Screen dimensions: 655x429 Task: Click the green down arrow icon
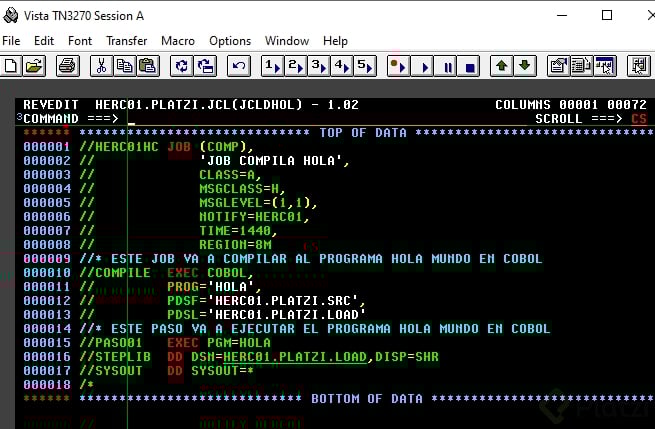tap(525, 66)
